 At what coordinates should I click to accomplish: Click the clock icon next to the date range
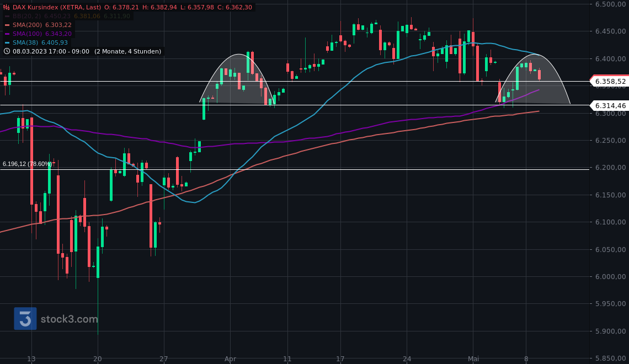tap(7, 51)
